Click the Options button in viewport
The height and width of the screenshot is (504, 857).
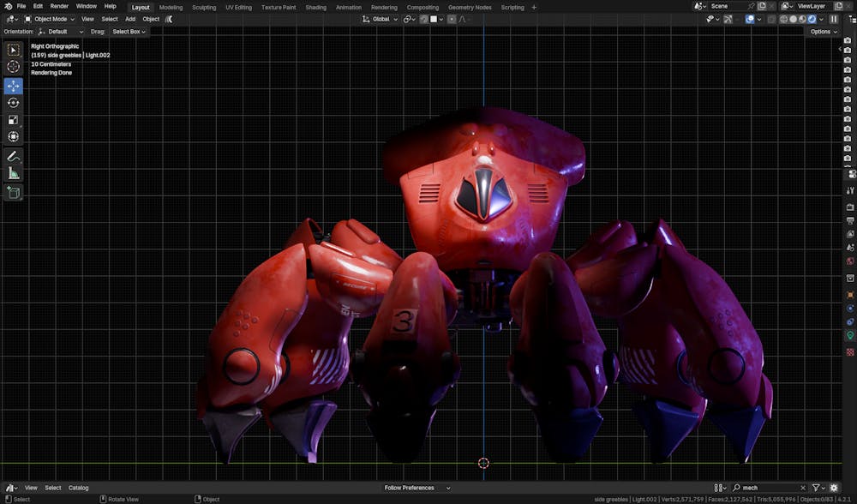point(823,32)
